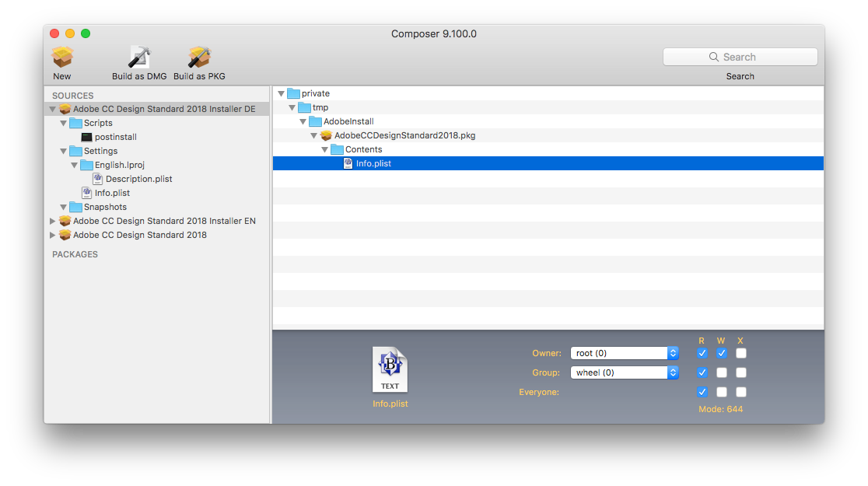Collapse the AdobeInstall folder triangle

[303, 121]
